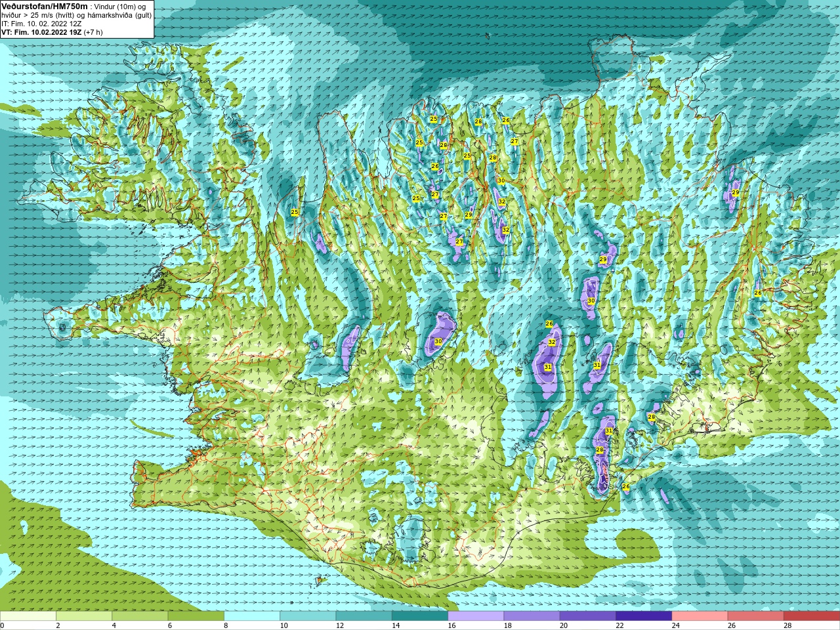Click the easternmost yellow gust label '29'
The width and height of the screenshot is (840, 630).
[736, 192]
